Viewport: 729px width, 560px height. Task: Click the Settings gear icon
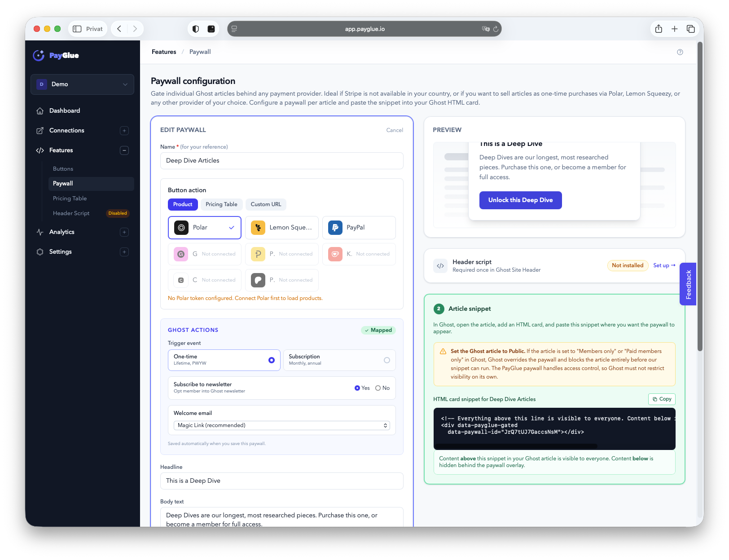(x=40, y=252)
